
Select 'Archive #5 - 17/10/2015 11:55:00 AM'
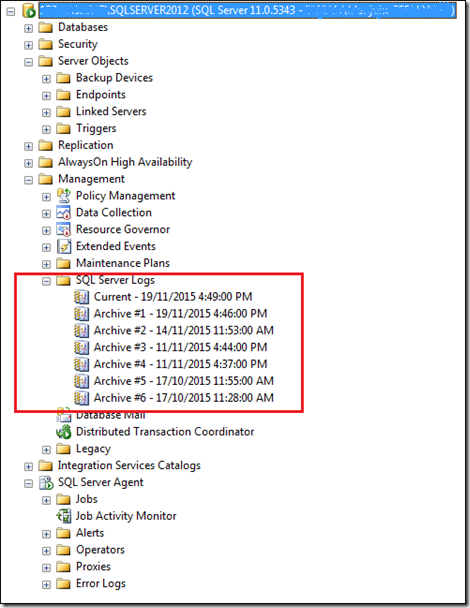point(184,381)
